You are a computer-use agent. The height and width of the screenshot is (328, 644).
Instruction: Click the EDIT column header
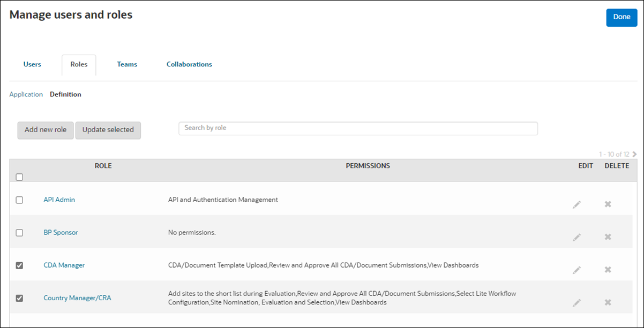click(x=586, y=166)
